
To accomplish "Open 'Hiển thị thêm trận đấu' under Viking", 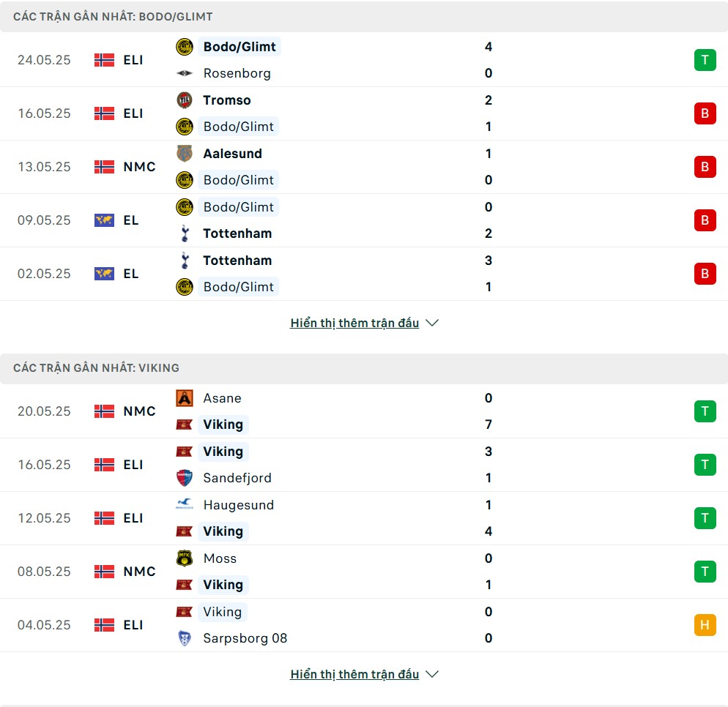I will click(354, 674).
